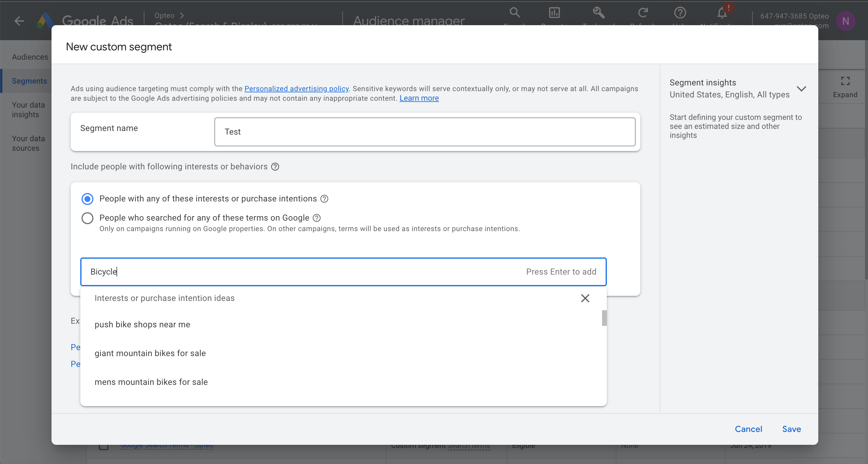Open the Segments tab in sidebar
868x464 pixels.
coord(29,81)
